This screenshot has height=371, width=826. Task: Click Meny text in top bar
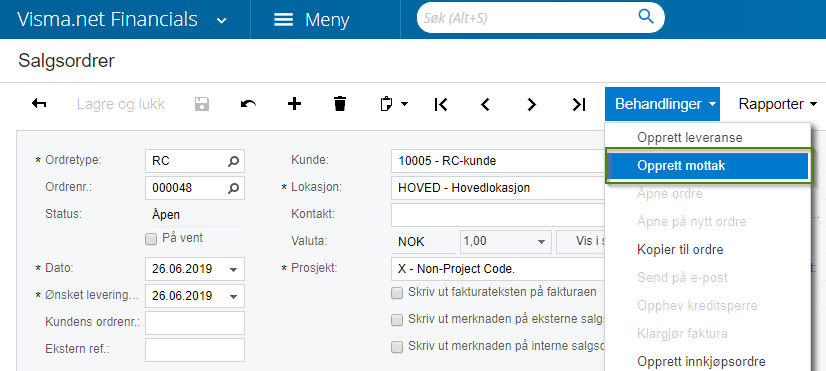click(327, 21)
